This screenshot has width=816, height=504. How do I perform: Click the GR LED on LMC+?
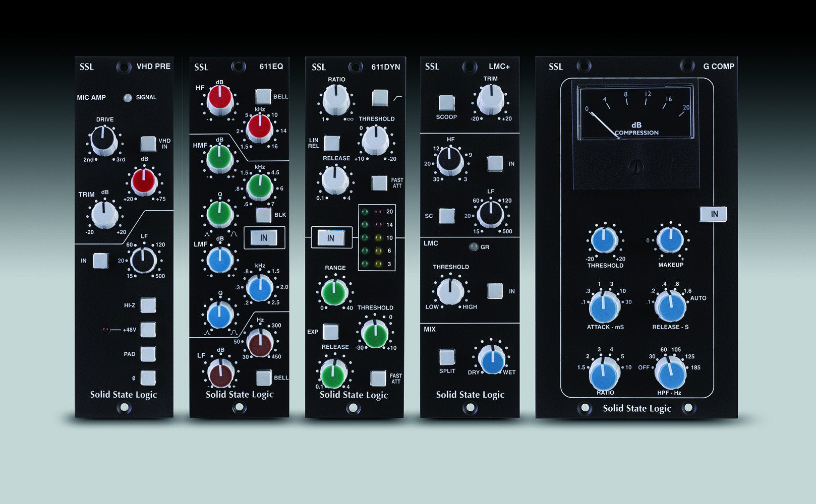tap(473, 247)
